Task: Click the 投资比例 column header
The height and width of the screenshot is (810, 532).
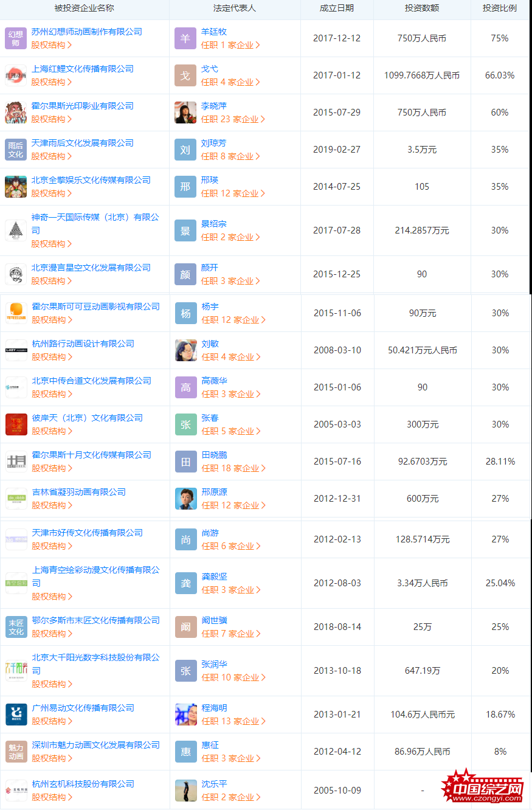Action: click(x=500, y=9)
